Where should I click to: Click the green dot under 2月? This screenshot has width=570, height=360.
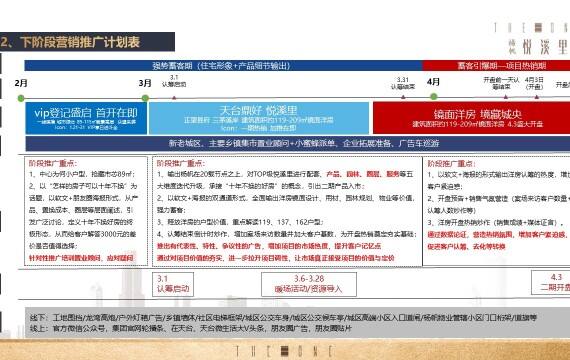21,98
